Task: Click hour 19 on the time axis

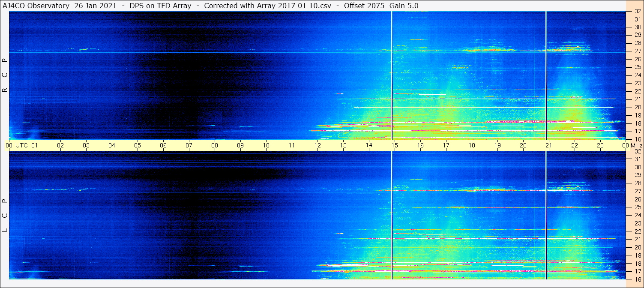Action: coord(497,145)
